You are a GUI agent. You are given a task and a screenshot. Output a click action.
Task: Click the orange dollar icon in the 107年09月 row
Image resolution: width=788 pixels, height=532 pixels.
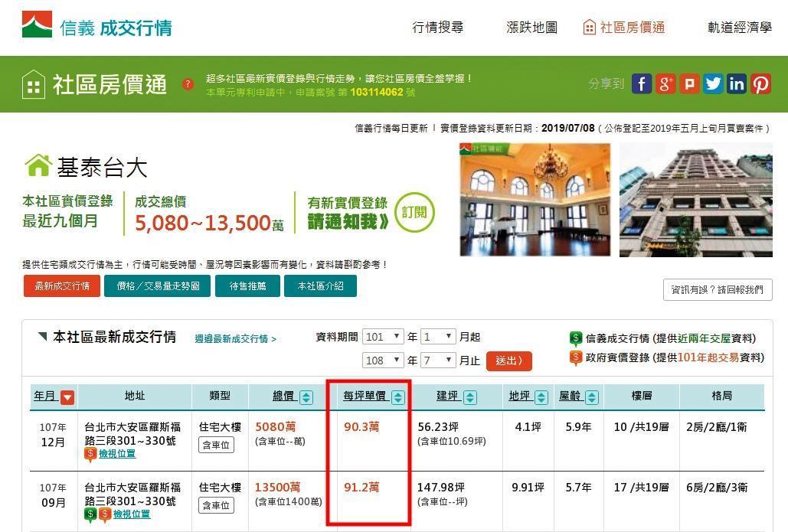(x=104, y=514)
